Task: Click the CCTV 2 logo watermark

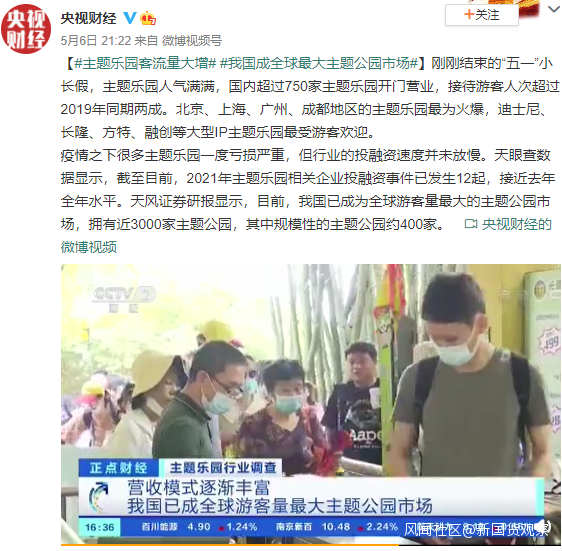Action: [124, 299]
